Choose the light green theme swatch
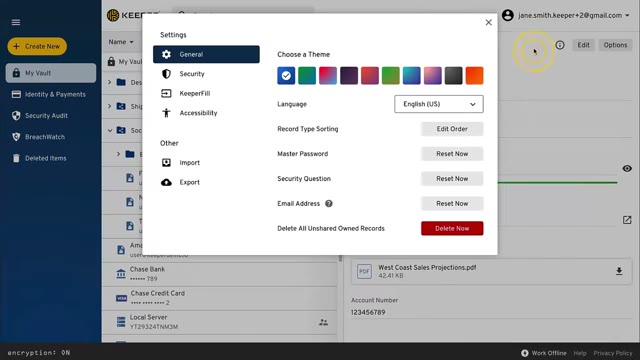The width and height of the screenshot is (640, 360). coord(391,76)
